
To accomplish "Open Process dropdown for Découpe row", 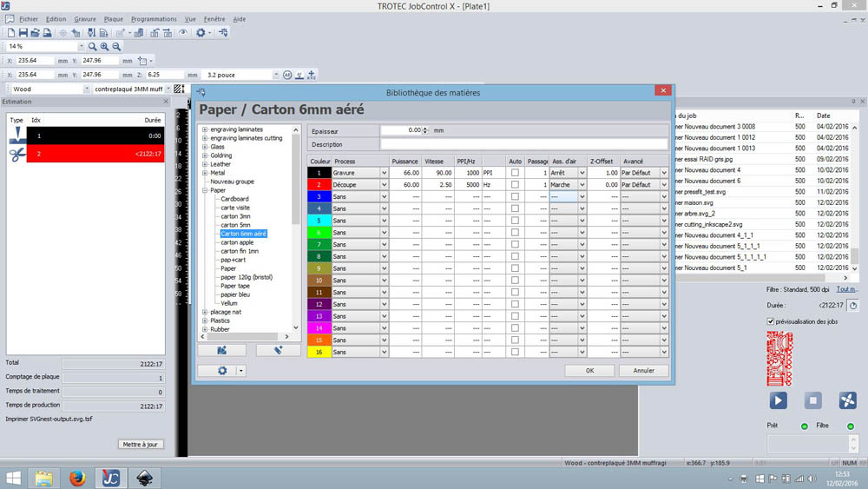I will [384, 185].
